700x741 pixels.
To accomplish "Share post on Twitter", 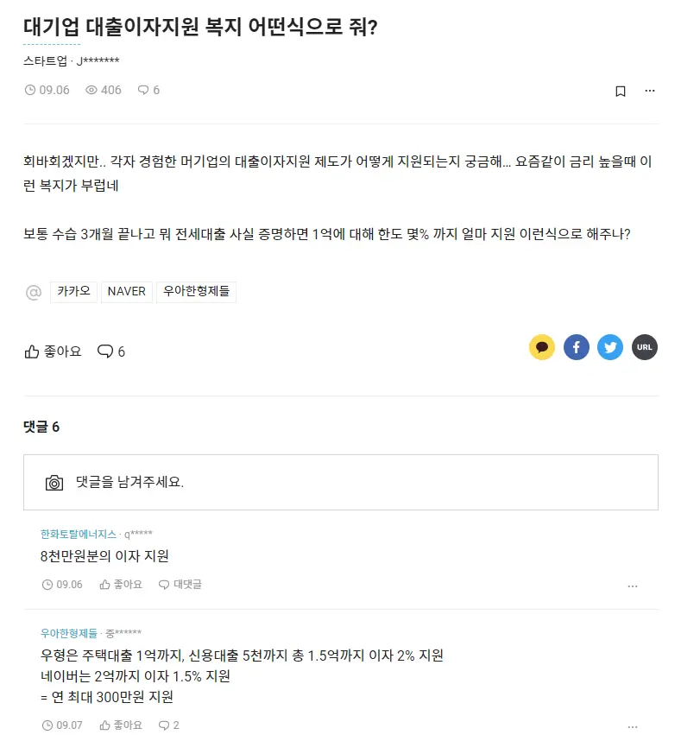I will click(610, 347).
